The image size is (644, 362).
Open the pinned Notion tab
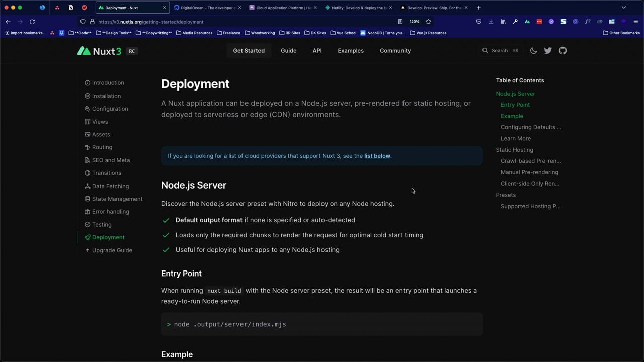click(x=71, y=8)
